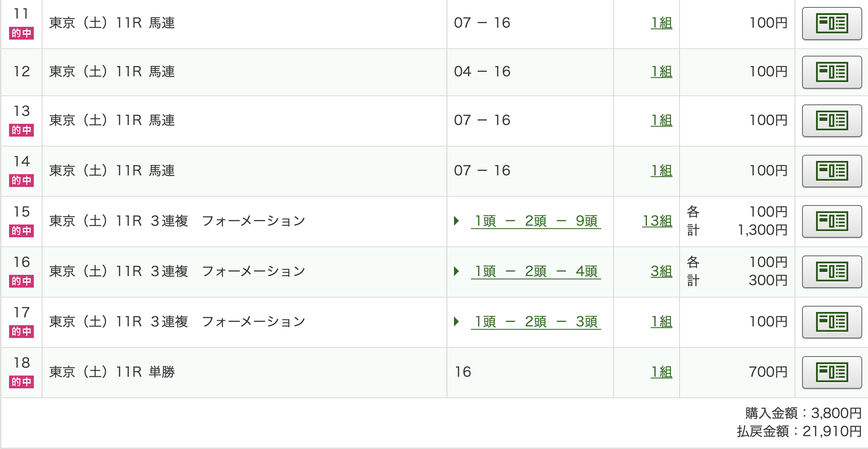
Task: Expand formation 1頭 − 2頭 − 3頭 triangle
Action: [456, 321]
